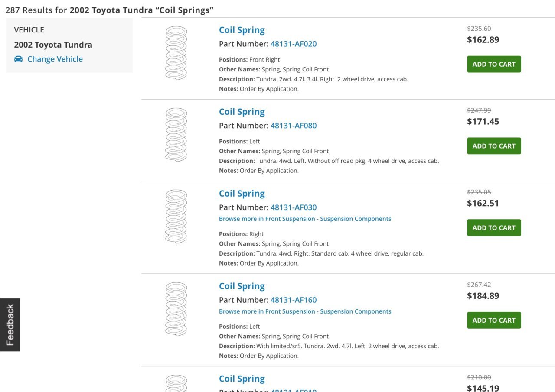Click the 287 Results heading
The width and height of the screenshot is (555, 392).
point(109,10)
